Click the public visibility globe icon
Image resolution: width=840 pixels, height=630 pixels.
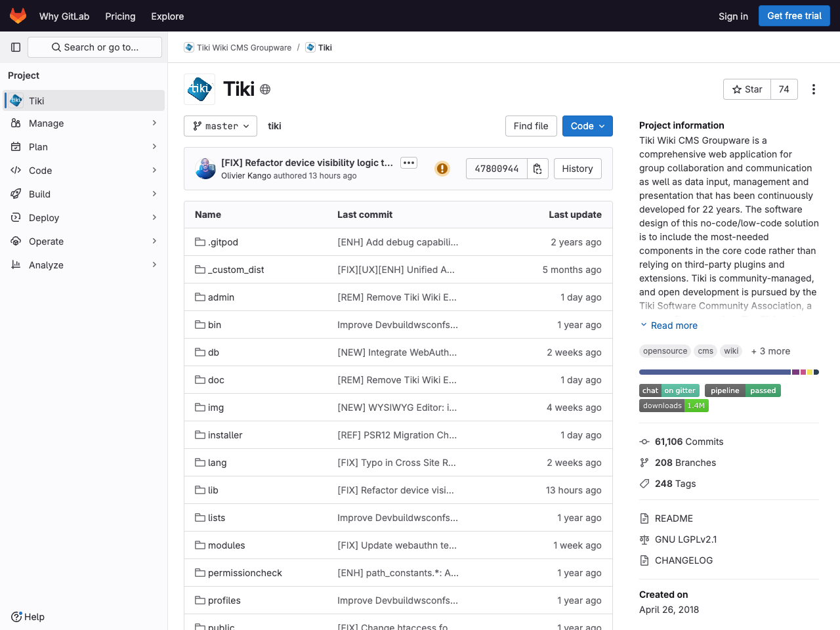pyautogui.click(x=265, y=89)
